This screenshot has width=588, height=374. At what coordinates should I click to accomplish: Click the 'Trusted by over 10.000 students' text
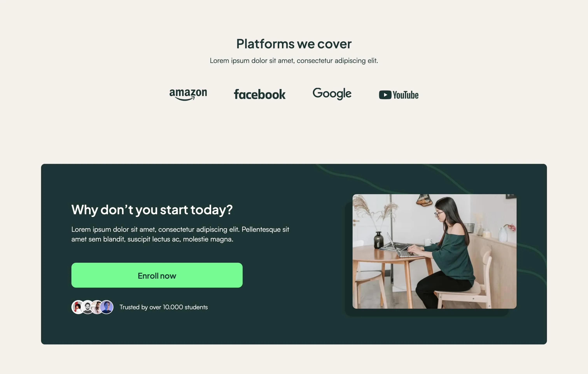[164, 307]
